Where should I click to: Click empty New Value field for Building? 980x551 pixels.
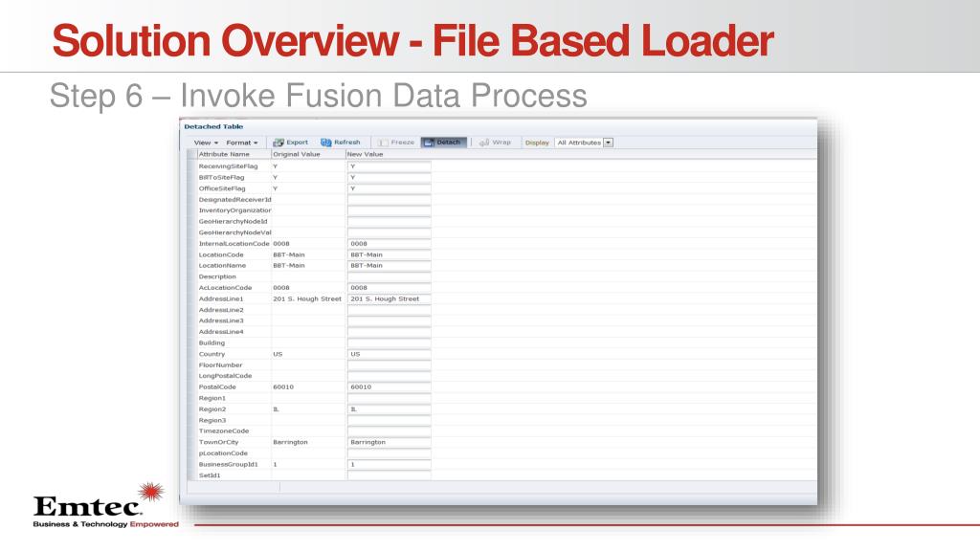pyautogui.click(x=389, y=343)
